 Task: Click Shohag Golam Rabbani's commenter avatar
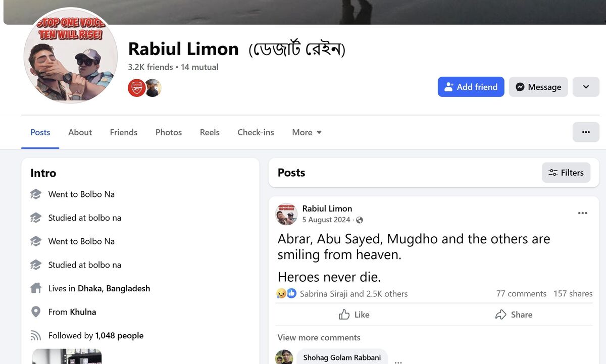click(x=284, y=357)
